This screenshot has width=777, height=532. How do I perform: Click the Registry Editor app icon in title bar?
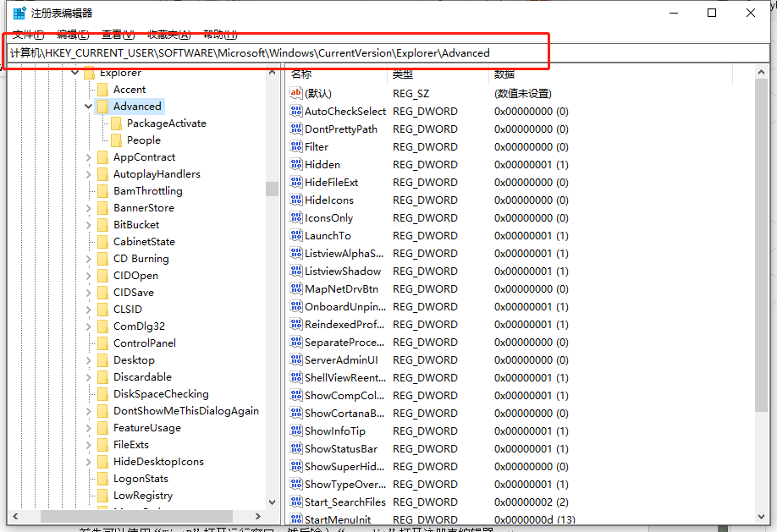[19, 13]
